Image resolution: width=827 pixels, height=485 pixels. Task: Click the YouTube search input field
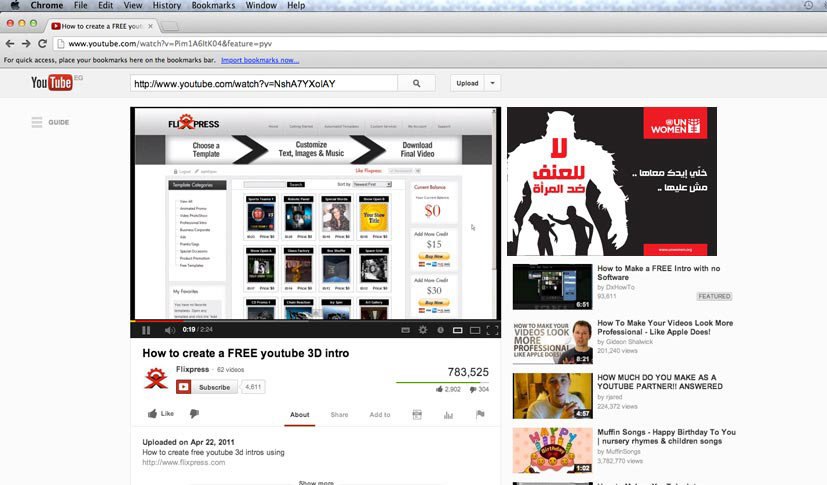point(264,83)
